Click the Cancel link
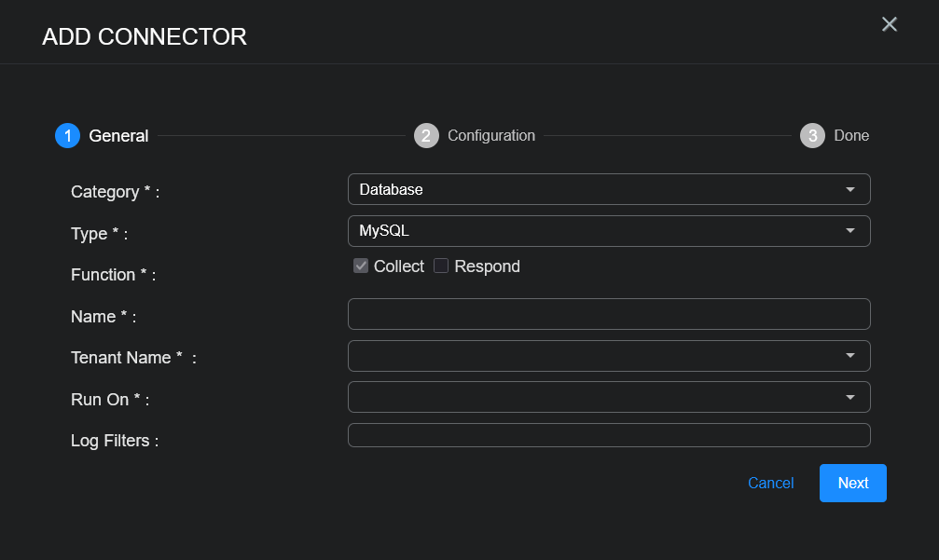 (x=770, y=483)
